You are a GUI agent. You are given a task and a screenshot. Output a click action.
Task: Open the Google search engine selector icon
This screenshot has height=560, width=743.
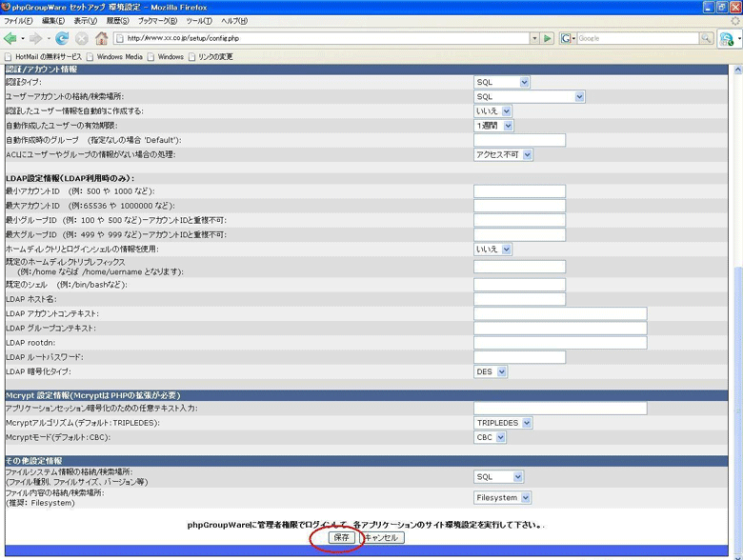[568, 38]
